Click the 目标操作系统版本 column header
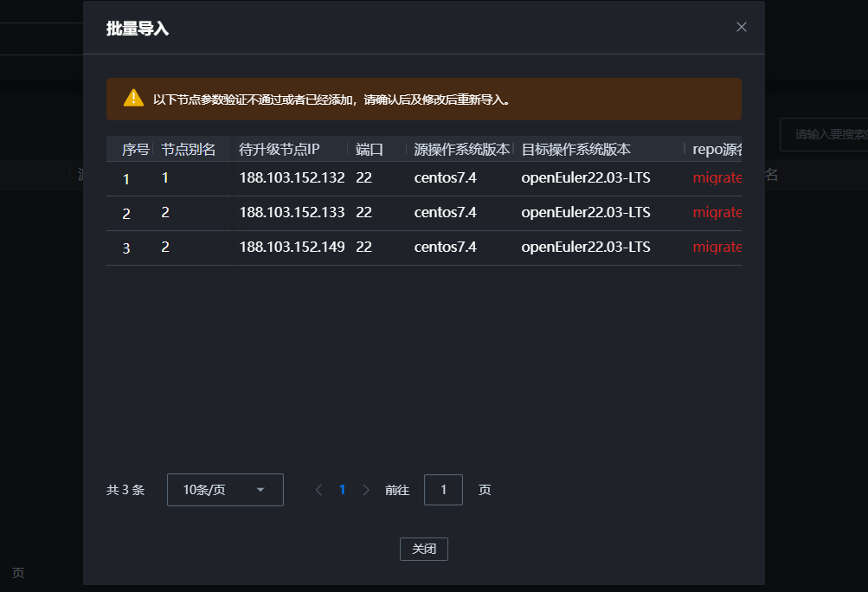 (x=575, y=149)
